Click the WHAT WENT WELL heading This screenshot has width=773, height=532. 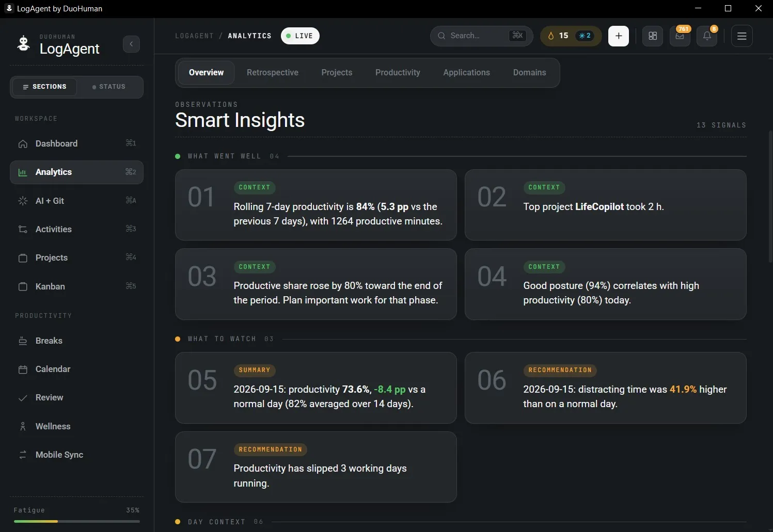coord(225,156)
